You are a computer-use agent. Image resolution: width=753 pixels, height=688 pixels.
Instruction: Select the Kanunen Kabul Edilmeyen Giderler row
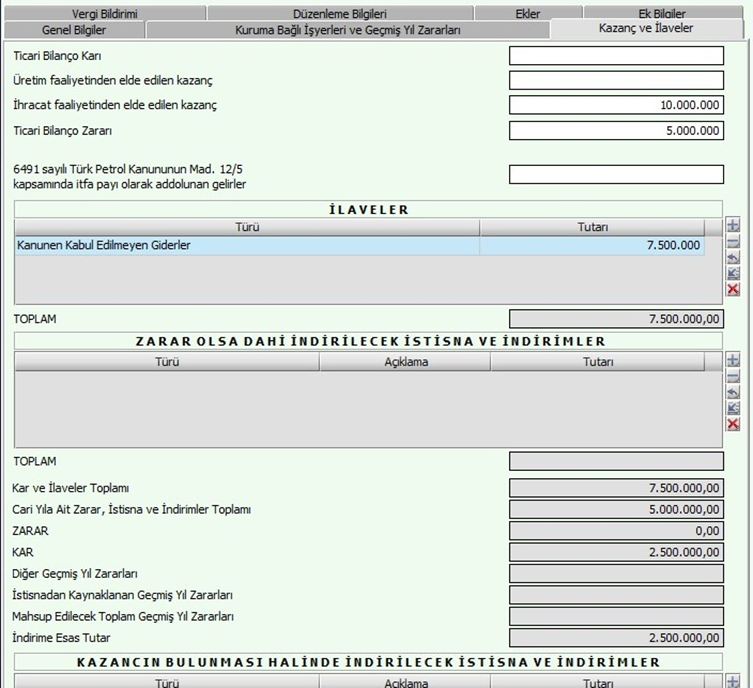coord(247,246)
